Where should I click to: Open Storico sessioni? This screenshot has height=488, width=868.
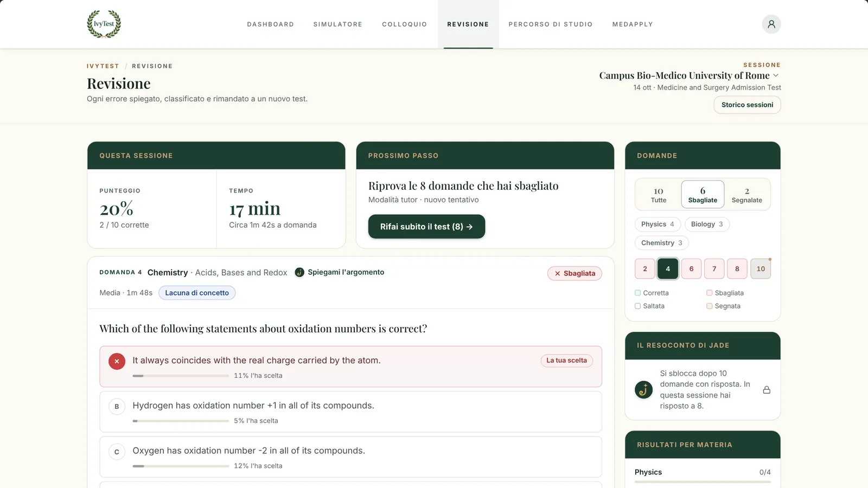pos(747,105)
